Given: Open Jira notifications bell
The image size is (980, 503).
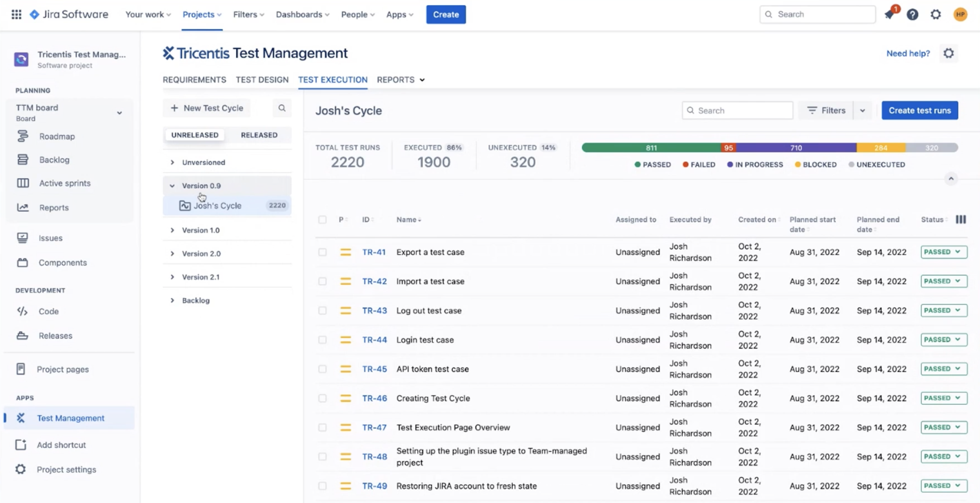Looking at the screenshot, I should coord(889,14).
